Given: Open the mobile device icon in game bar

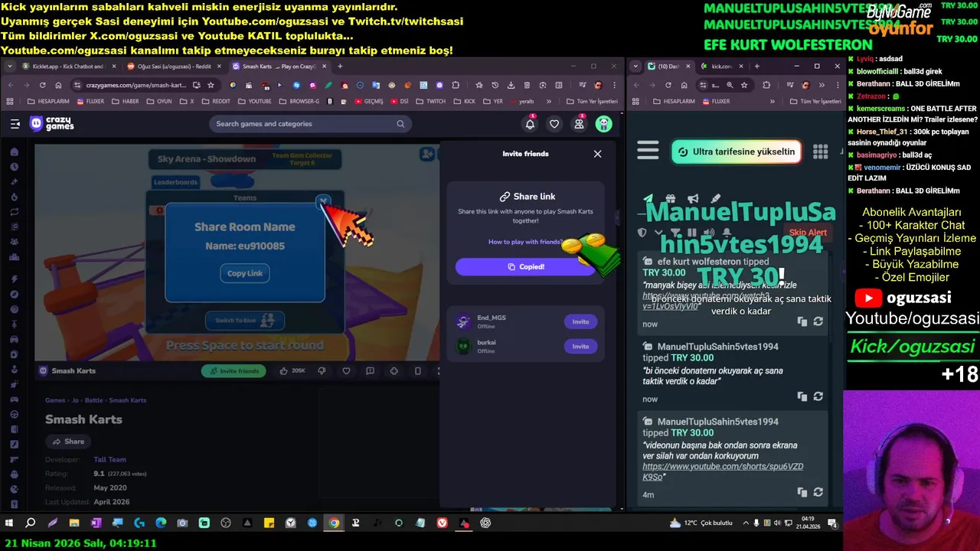Looking at the screenshot, I should pyautogui.click(x=417, y=371).
